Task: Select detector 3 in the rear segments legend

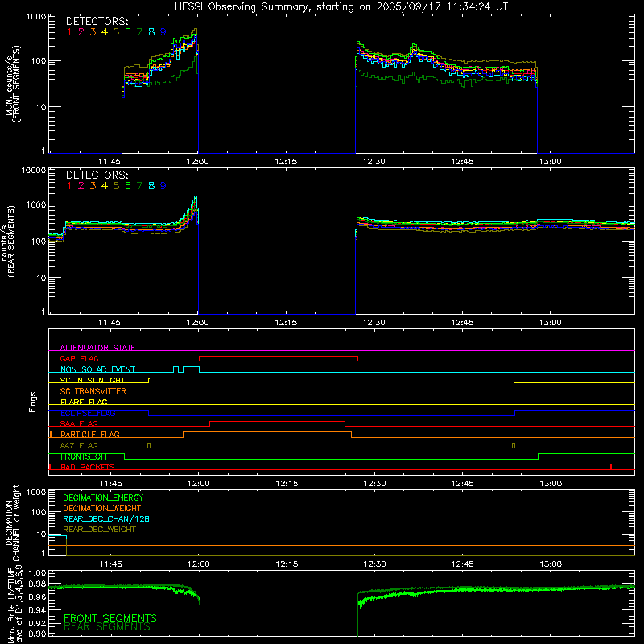Action: (x=93, y=186)
